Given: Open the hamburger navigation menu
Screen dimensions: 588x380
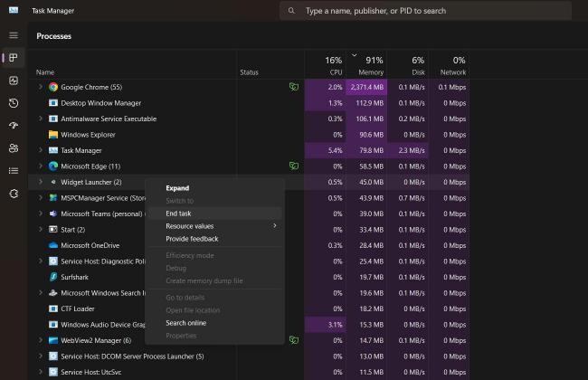Looking at the screenshot, I should pos(14,34).
